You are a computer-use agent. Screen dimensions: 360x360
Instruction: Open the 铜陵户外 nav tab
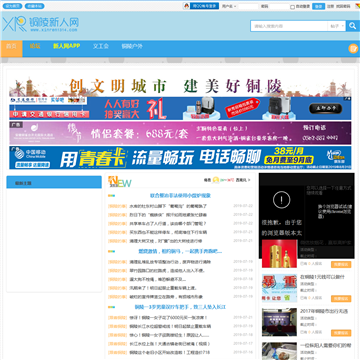132,46
